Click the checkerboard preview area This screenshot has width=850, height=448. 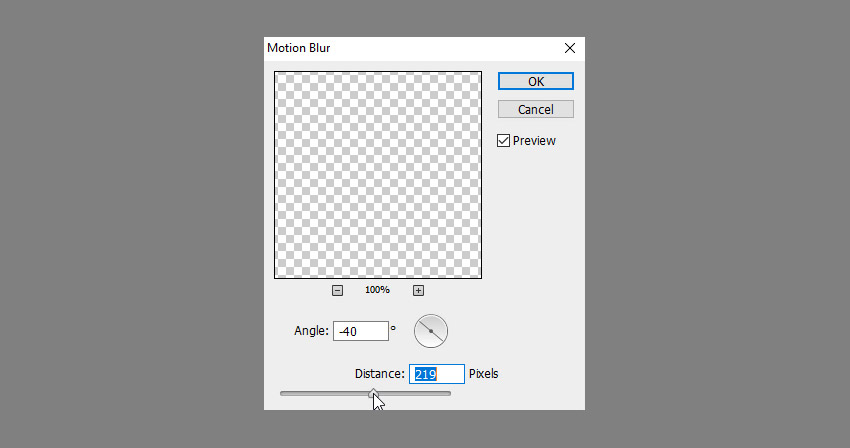pyautogui.click(x=378, y=175)
